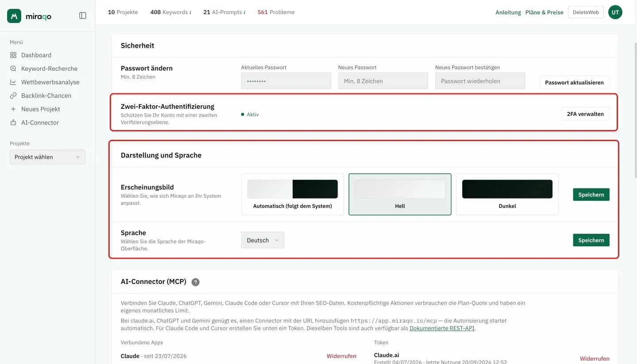
Task: Open the Anleitung link
Action: point(508,12)
